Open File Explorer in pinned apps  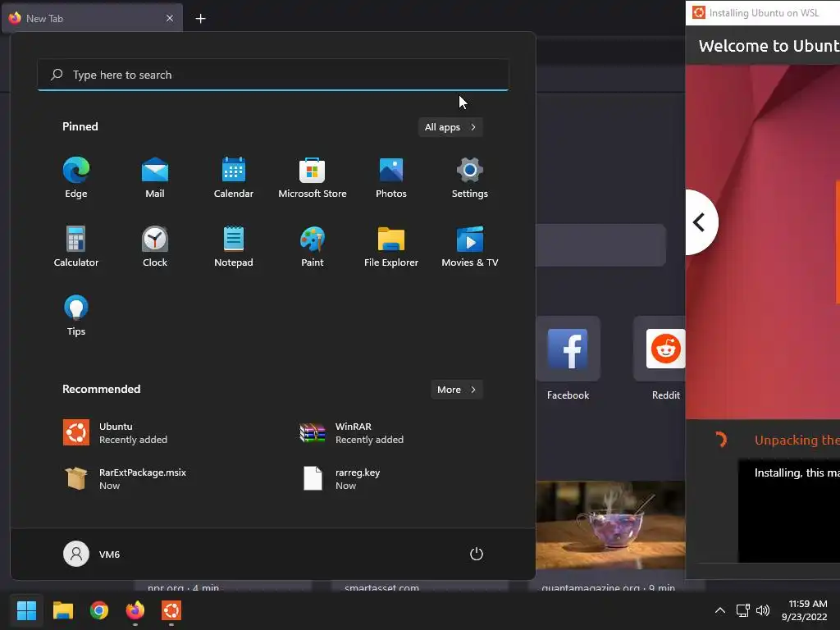(391, 247)
